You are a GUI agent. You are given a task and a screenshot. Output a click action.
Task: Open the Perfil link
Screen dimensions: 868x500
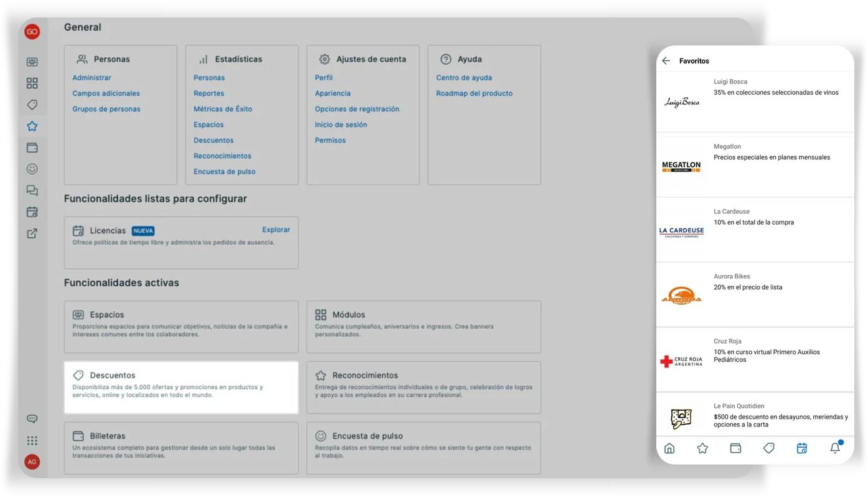324,78
